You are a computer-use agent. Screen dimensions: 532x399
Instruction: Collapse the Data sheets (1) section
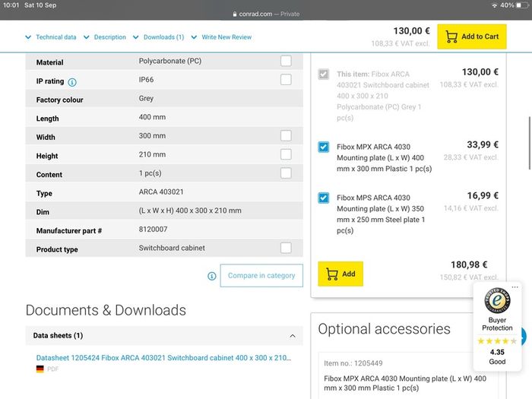coord(293,336)
